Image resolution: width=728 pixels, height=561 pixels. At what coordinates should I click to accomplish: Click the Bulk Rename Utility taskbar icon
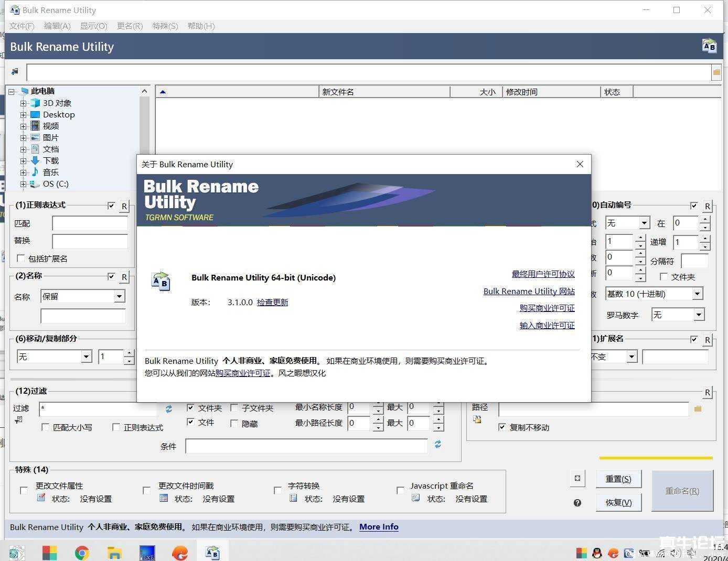point(212,552)
